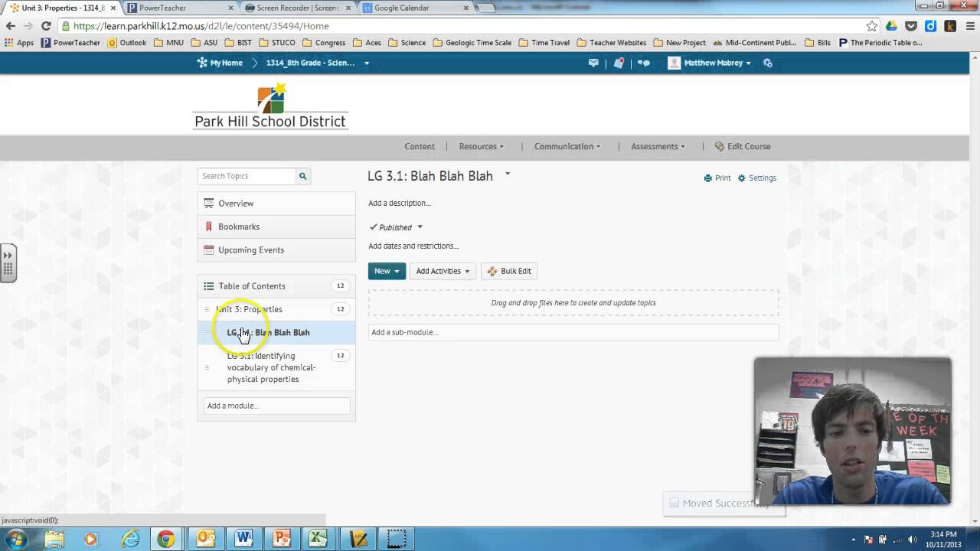Open the Resources dropdown menu

click(481, 146)
